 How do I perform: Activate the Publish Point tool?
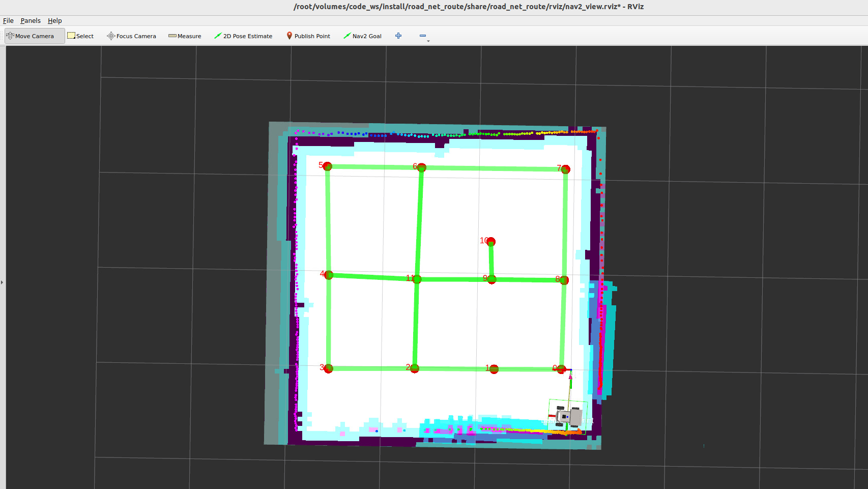(308, 36)
